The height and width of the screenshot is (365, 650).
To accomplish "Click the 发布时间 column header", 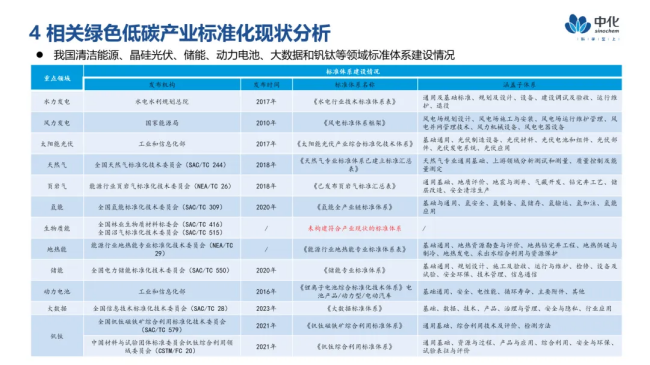I will pos(267,84).
